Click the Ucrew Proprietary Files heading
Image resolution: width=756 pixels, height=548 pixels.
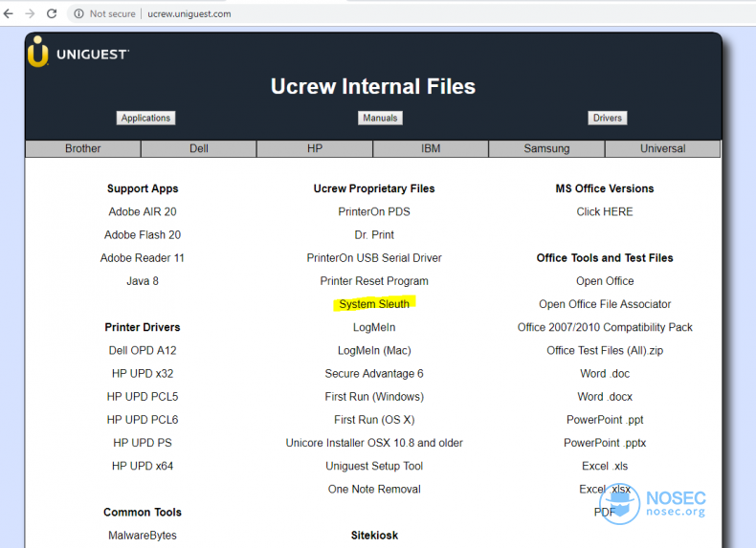pyautogui.click(x=374, y=188)
